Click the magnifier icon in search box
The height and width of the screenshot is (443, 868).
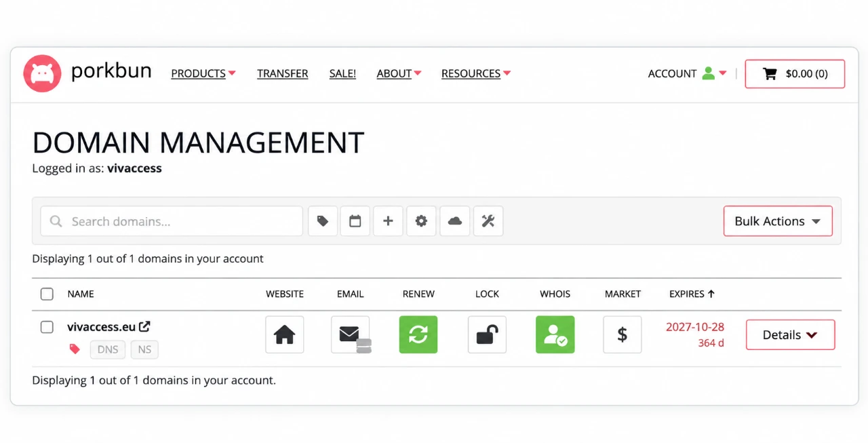[x=56, y=221]
